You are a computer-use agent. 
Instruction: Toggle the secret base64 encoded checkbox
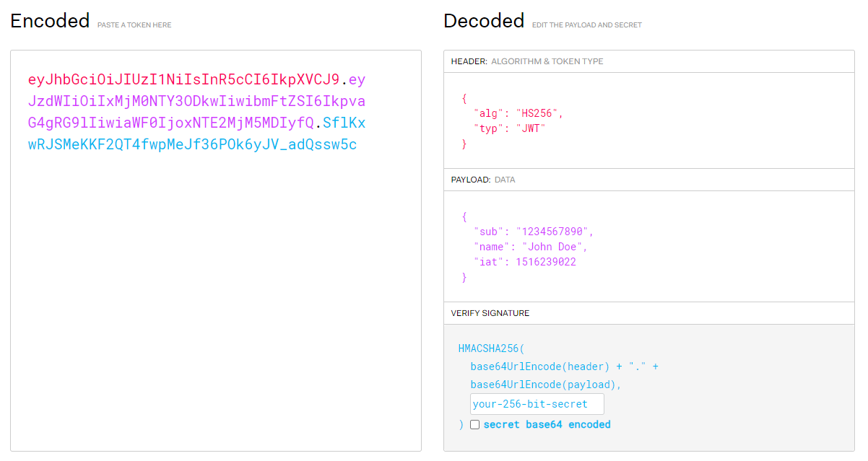(x=474, y=425)
